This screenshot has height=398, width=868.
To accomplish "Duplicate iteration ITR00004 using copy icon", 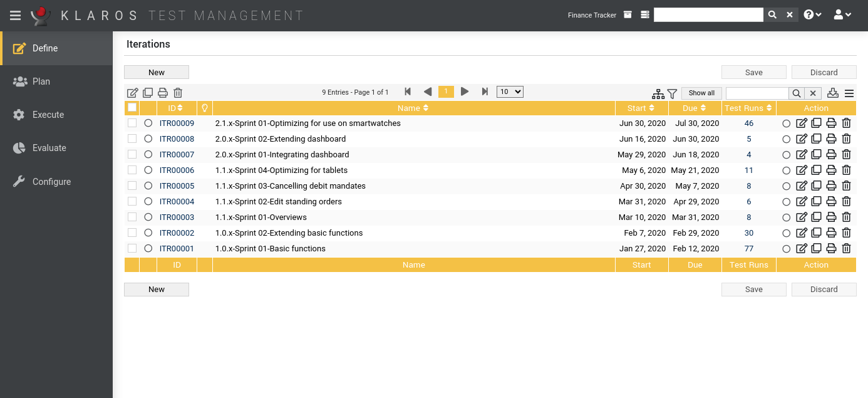I will (x=816, y=202).
